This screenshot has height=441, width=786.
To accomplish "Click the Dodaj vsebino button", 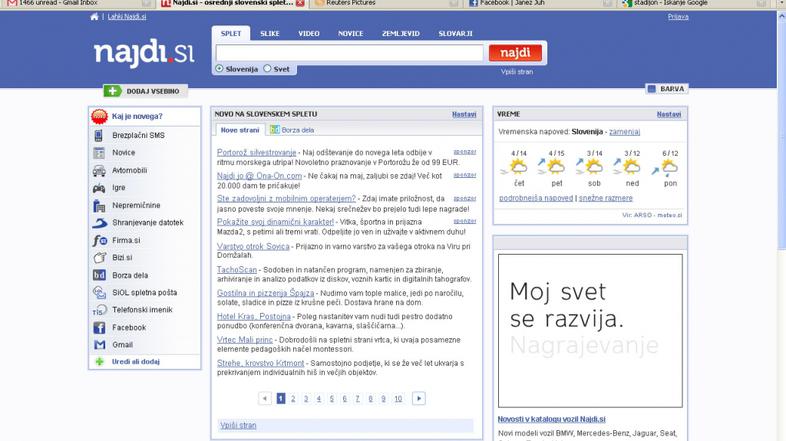I will [145, 91].
